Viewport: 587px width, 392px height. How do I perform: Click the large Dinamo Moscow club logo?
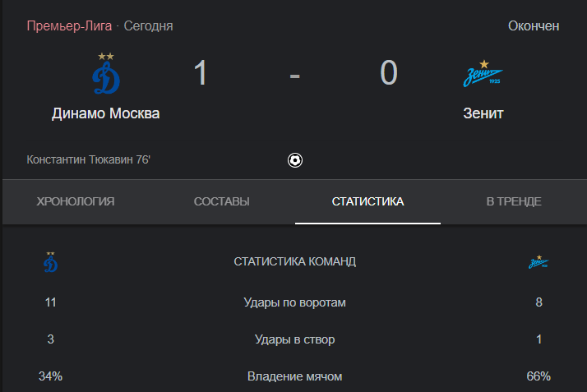[106, 73]
